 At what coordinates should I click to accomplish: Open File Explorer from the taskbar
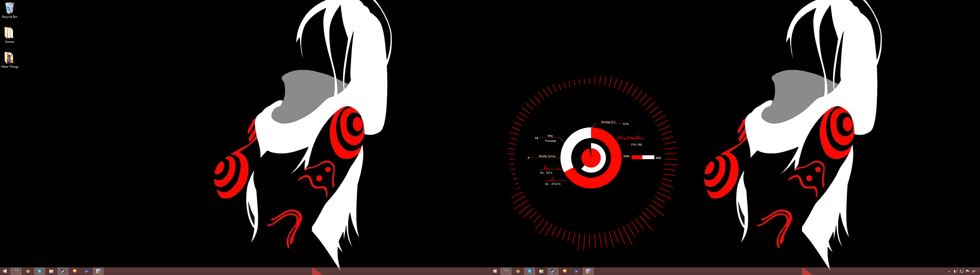pos(51,271)
